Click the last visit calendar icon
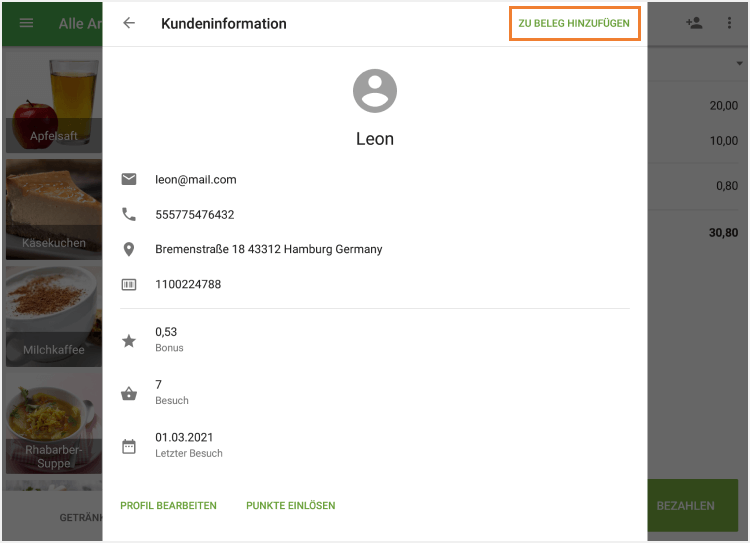This screenshot has height=543, width=750. pyautogui.click(x=129, y=446)
